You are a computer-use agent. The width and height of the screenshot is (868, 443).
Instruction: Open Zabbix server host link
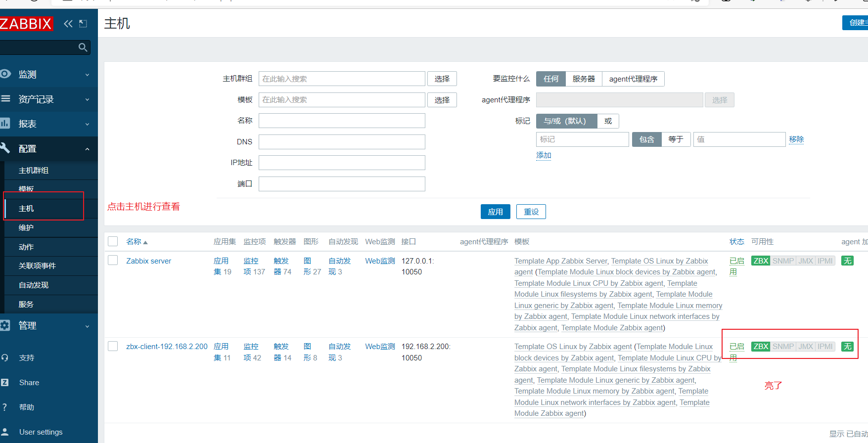pyautogui.click(x=148, y=261)
